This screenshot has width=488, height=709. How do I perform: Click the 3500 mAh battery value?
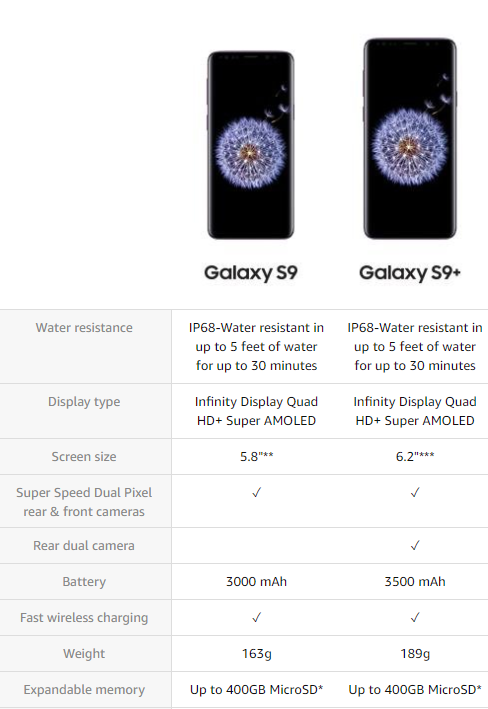(x=415, y=581)
